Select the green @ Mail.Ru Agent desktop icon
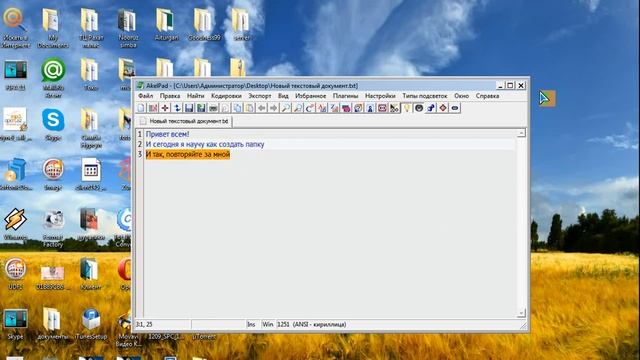 [53, 77]
